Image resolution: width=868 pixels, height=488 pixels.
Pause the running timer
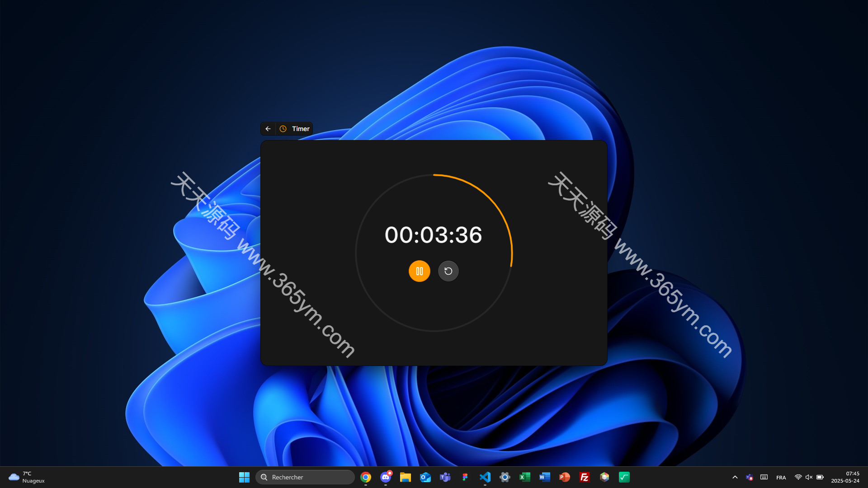tap(419, 271)
